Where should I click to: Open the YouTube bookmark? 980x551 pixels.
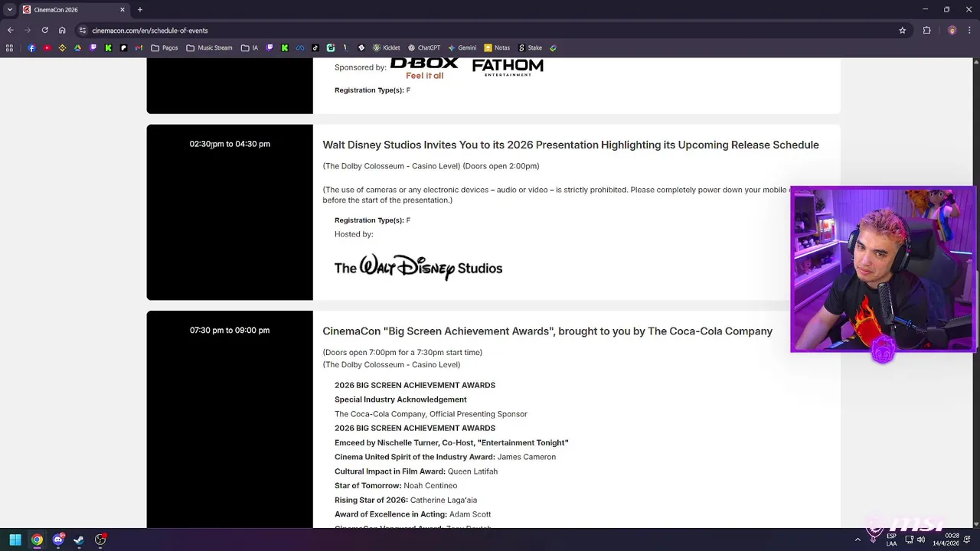[47, 47]
